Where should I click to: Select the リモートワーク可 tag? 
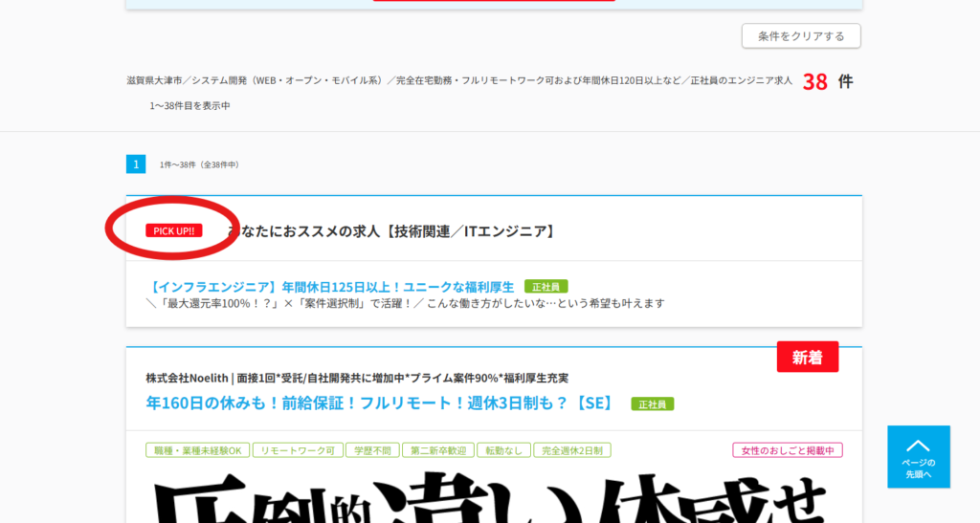click(x=297, y=450)
